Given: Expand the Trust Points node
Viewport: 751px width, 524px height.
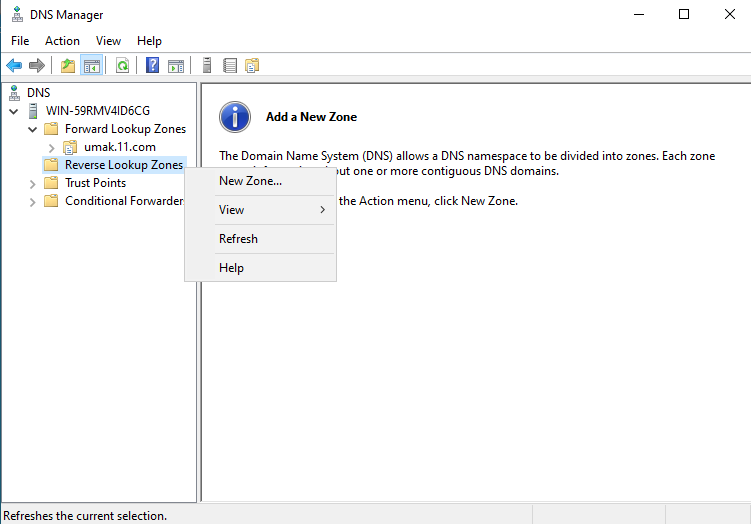Looking at the screenshot, I should tap(33, 184).
